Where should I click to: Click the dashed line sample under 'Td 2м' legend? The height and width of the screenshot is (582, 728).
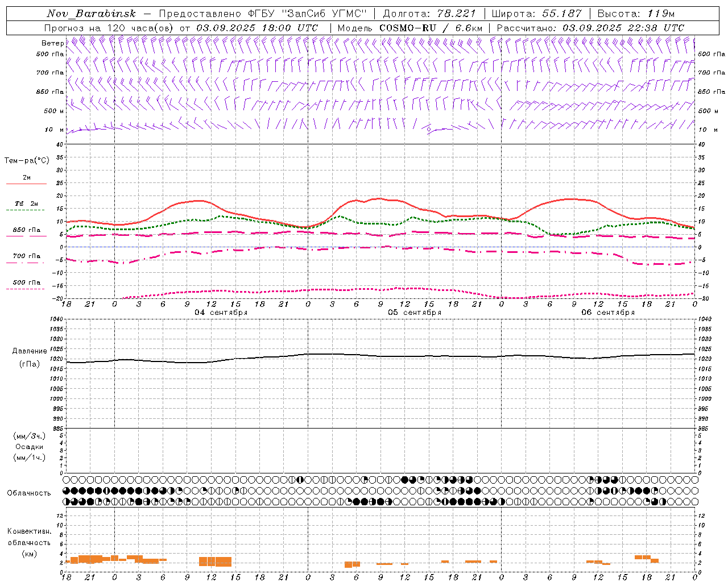click(26, 210)
